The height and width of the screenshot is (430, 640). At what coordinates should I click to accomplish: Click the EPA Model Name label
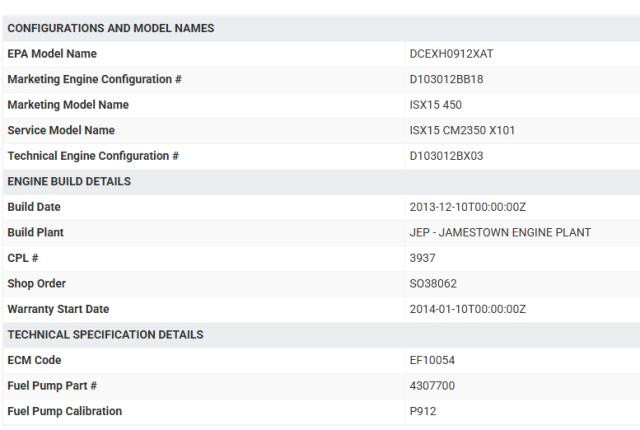(52, 54)
